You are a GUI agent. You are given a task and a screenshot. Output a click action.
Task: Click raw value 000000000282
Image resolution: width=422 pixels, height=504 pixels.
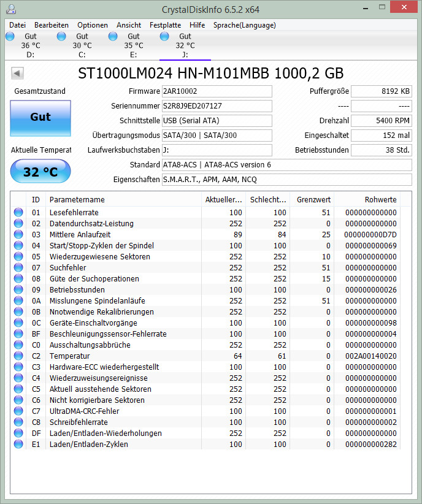371,444
